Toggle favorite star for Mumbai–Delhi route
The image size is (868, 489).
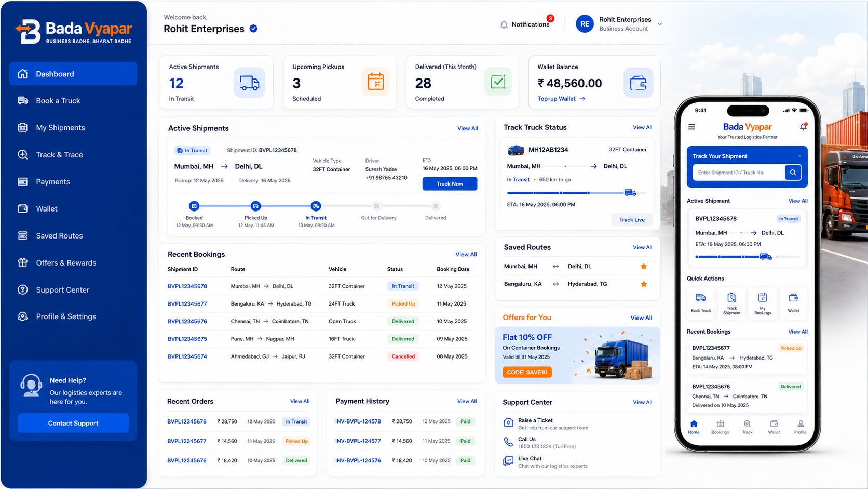[644, 267]
